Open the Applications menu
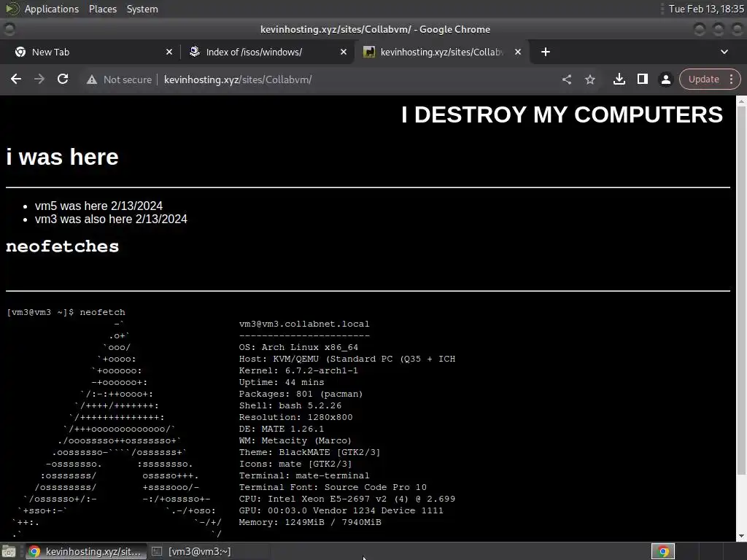The width and height of the screenshot is (747, 560). pos(52,9)
